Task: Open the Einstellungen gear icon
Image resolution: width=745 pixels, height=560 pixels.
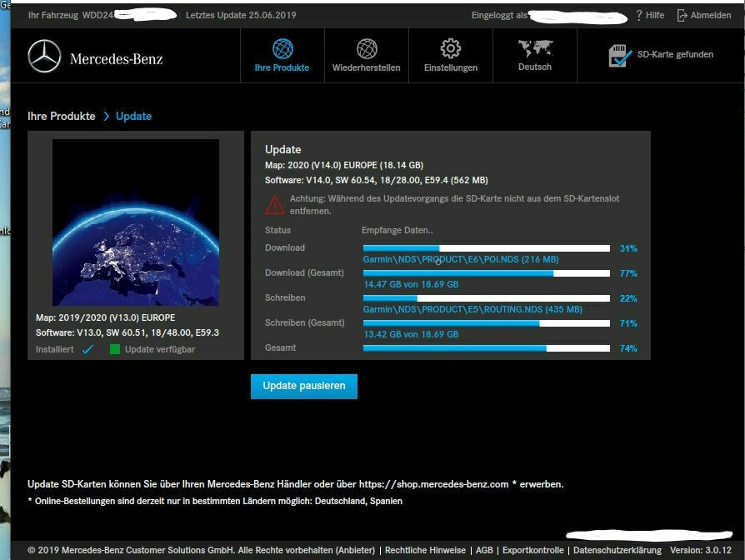Action: [x=451, y=48]
